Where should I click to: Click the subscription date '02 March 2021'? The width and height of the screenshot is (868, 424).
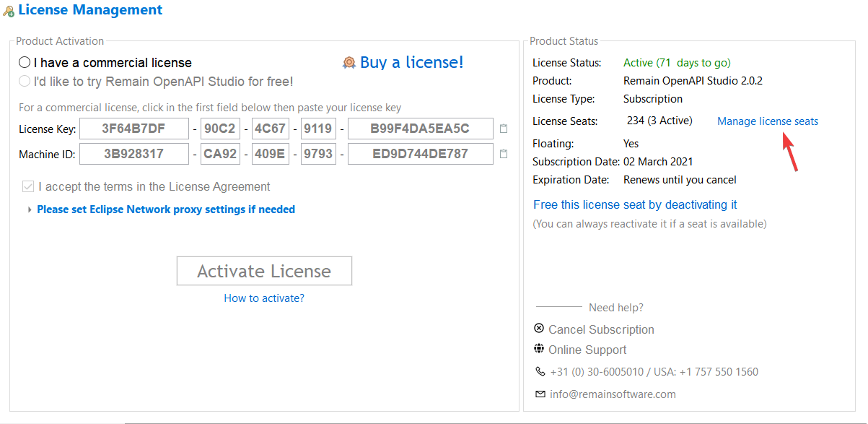(658, 162)
